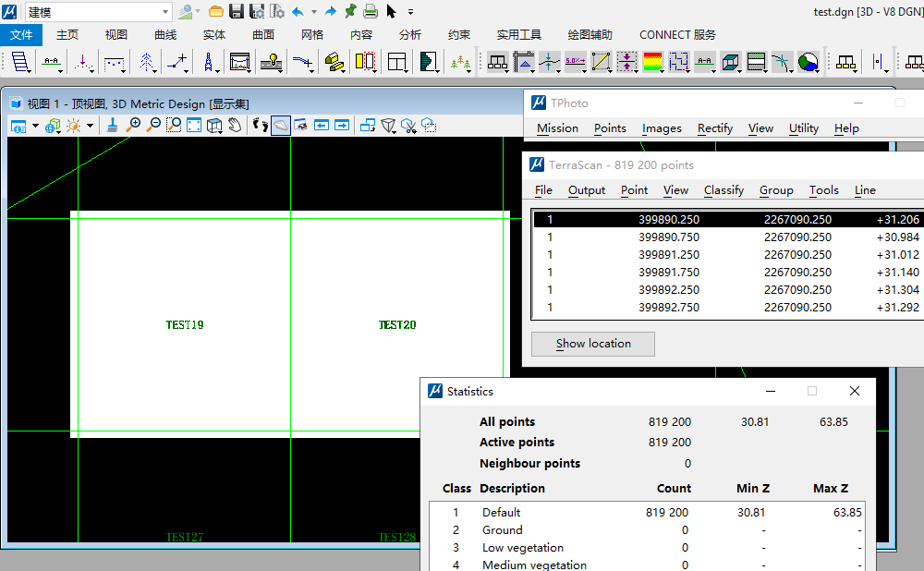Click the View Previous left-arrow icon

click(322, 125)
